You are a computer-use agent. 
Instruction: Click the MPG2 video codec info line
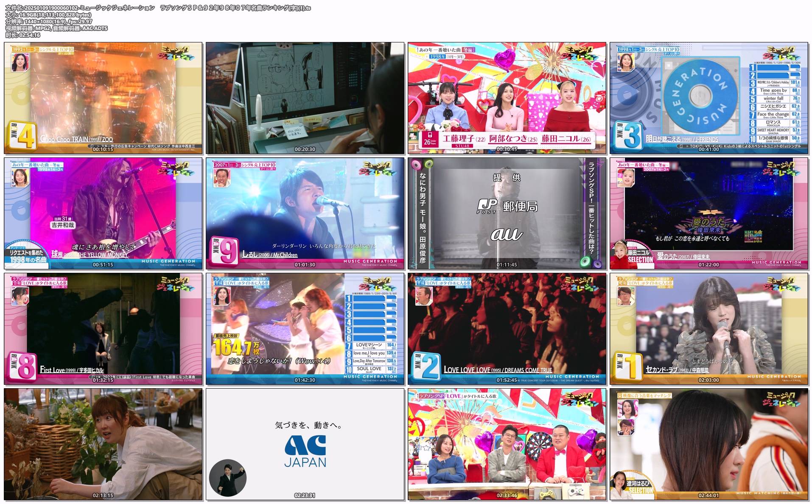coord(56,28)
